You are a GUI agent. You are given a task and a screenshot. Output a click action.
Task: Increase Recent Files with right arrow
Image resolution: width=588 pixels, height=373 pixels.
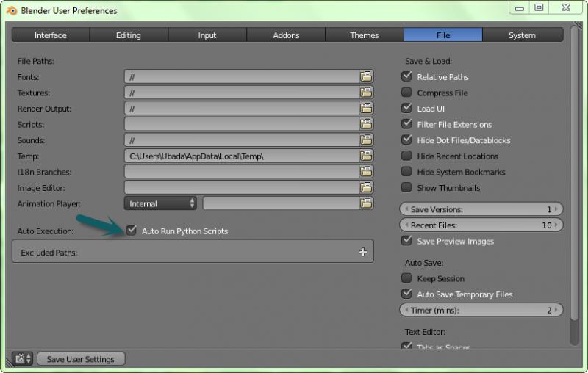point(556,225)
